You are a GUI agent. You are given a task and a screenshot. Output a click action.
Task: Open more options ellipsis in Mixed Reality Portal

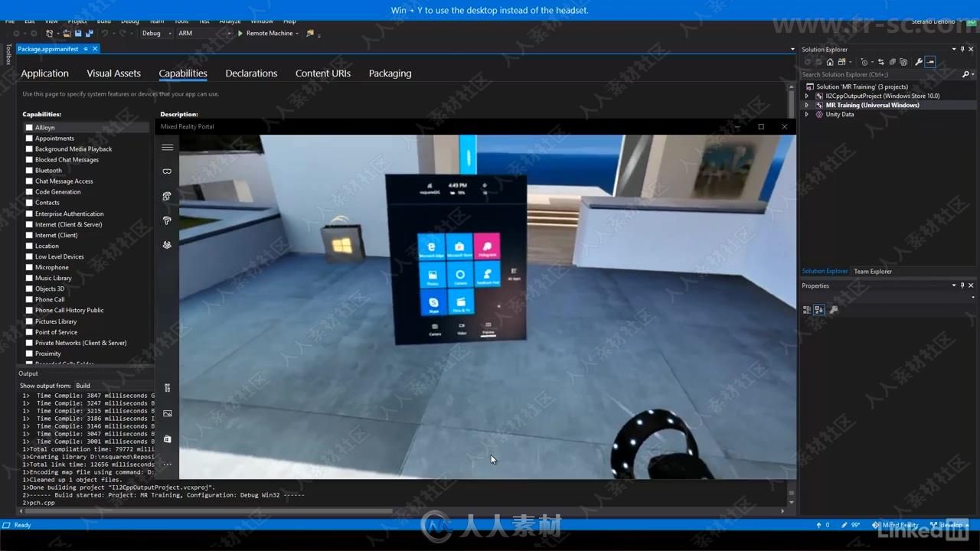167,464
